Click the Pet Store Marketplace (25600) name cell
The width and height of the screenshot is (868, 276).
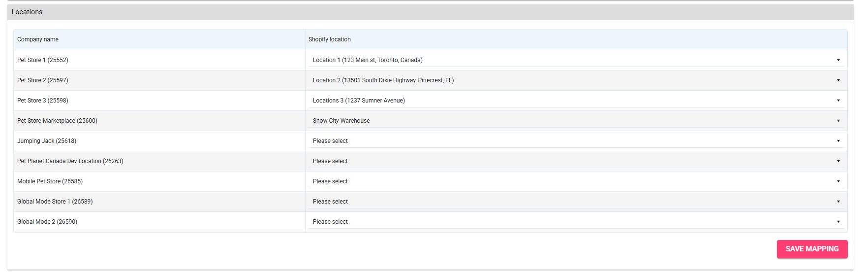point(57,121)
